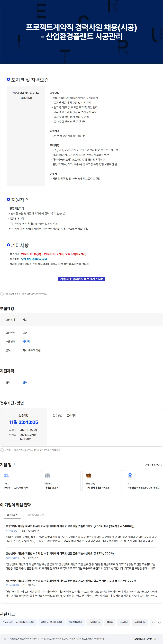Click the map pin icon above 위치
Viewport: 163px width, 644px height.
point(130,475)
